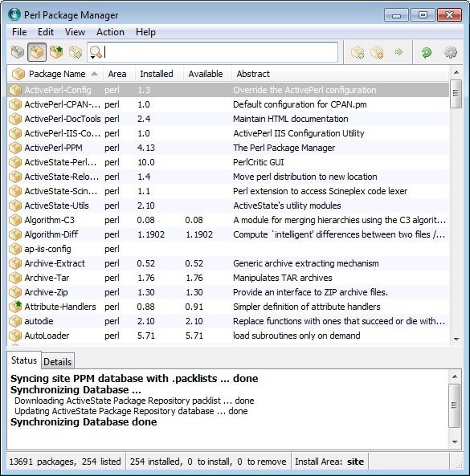Screen dimensions: 470x476
Task: Click package list scrollbar up arrow
Action: [456, 72]
